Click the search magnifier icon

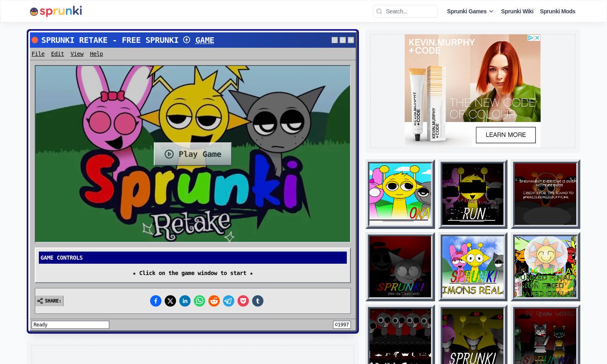click(x=379, y=11)
